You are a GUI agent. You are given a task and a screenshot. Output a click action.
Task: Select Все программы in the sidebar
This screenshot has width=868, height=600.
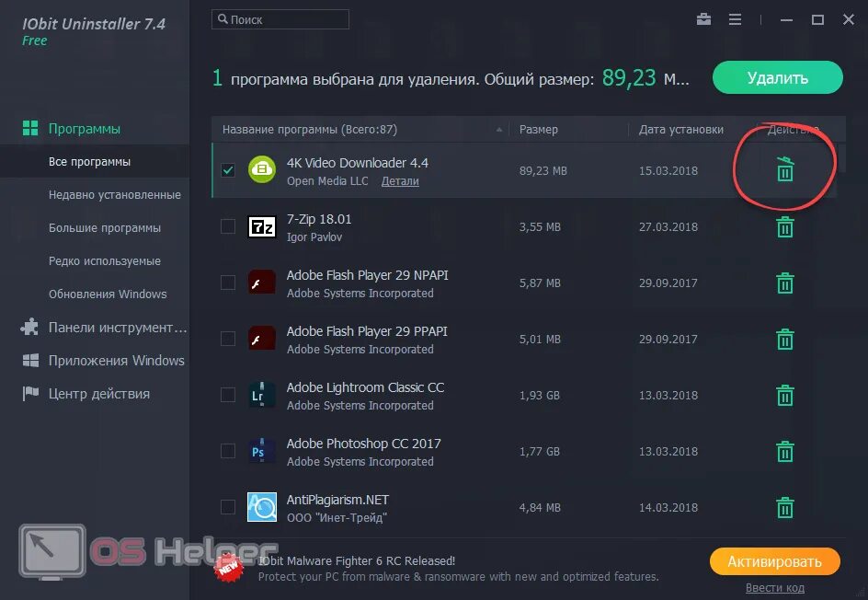point(95,161)
